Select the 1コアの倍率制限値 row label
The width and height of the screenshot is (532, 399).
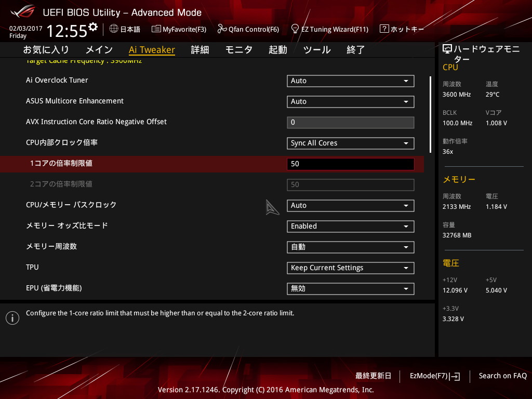(61, 164)
